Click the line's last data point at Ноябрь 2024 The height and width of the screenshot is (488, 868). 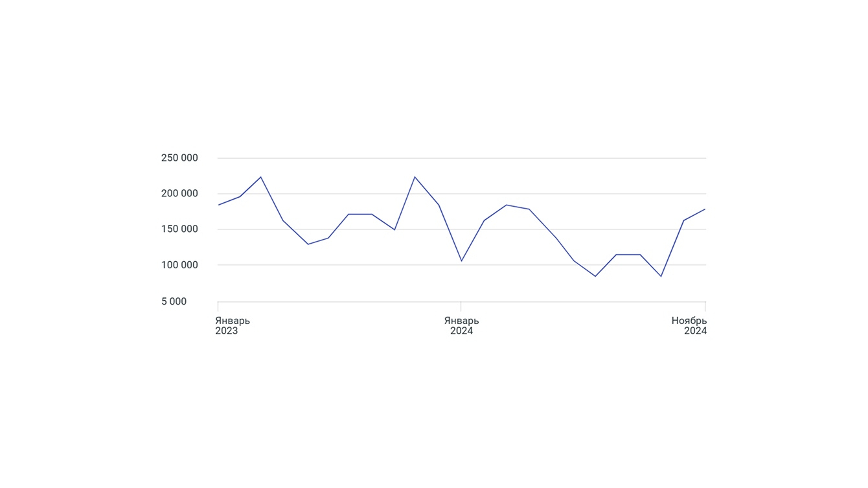click(x=705, y=209)
